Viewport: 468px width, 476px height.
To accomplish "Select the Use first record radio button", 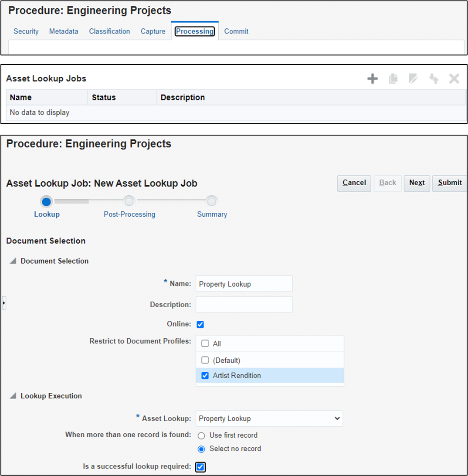I will [x=200, y=435].
